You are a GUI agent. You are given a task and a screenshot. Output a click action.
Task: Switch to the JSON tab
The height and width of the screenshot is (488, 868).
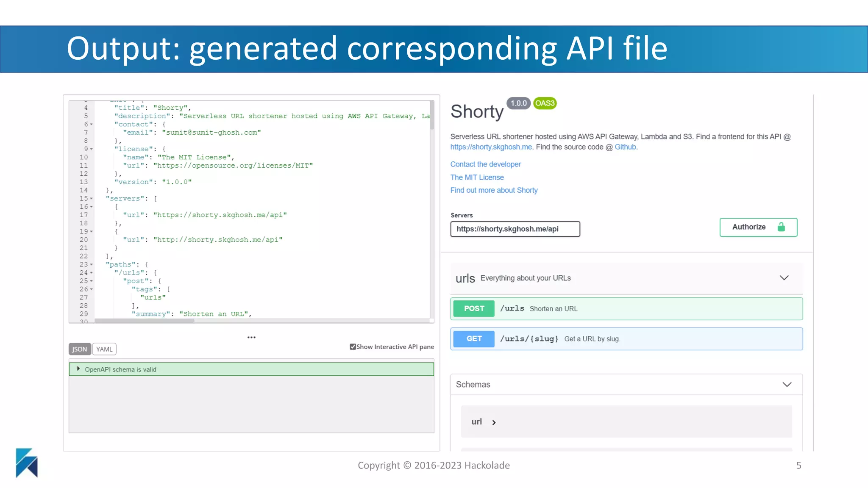(79, 349)
